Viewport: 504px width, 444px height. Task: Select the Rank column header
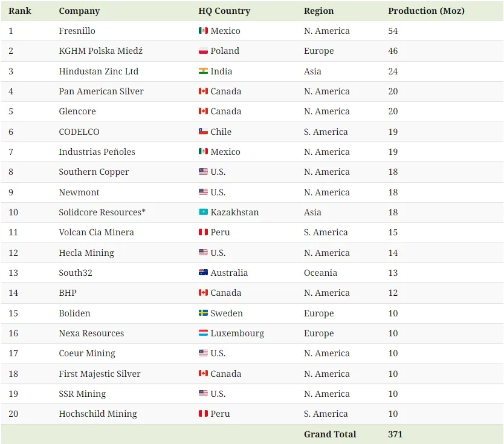(20, 11)
